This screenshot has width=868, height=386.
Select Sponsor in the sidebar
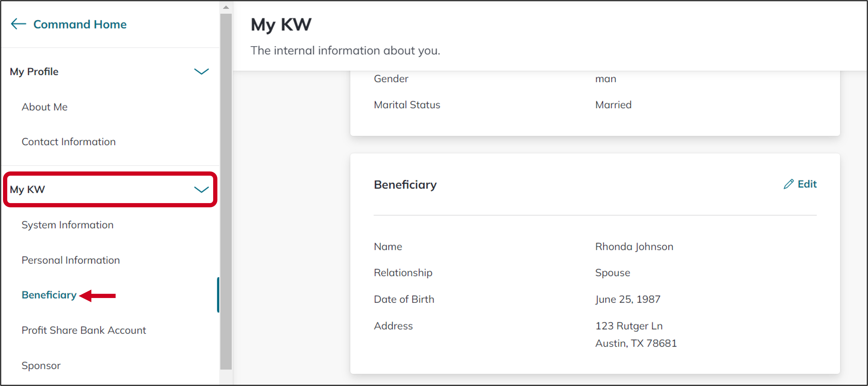point(41,366)
